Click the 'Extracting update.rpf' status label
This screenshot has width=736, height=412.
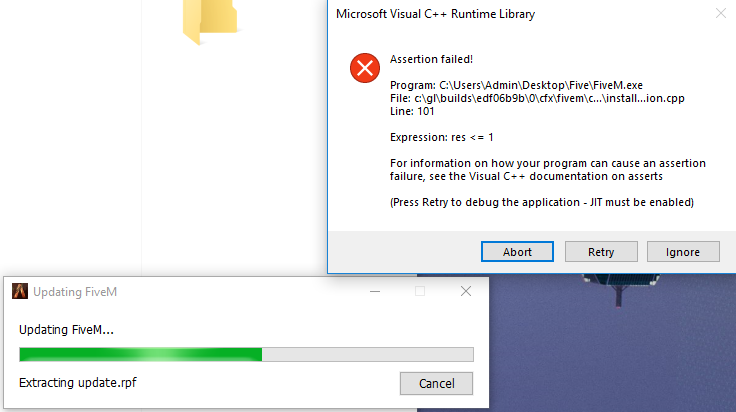pos(77,382)
